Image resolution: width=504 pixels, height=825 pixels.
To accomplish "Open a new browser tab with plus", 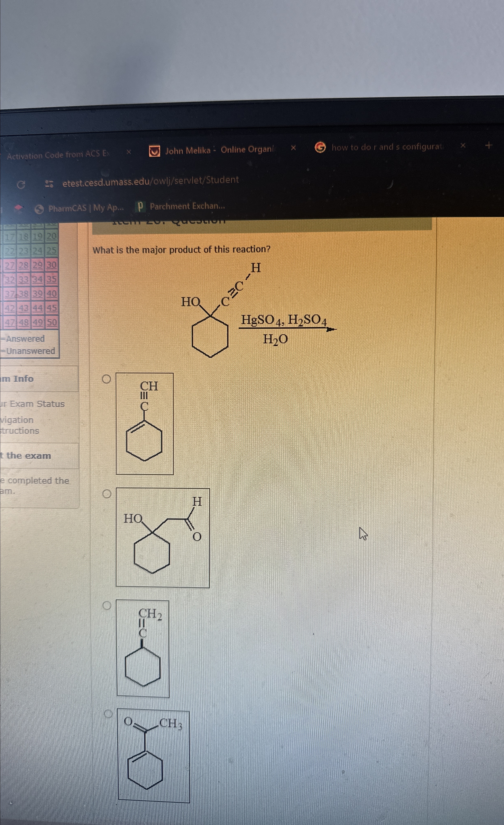I will [x=489, y=145].
